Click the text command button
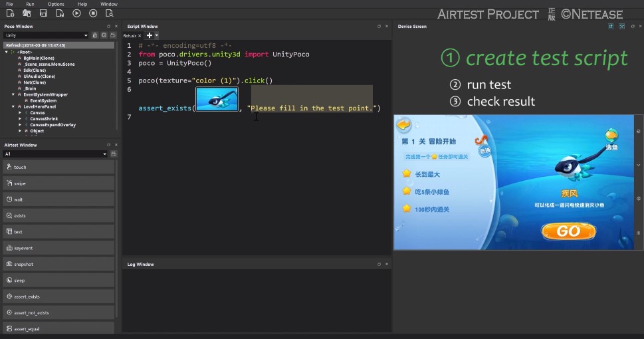This screenshot has width=644, height=339. click(x=58, y=232)
